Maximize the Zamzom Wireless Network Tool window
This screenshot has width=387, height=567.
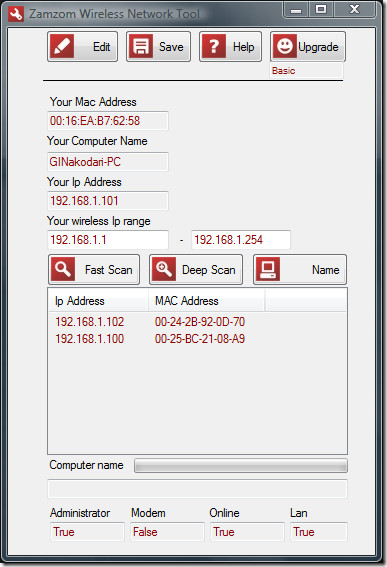click(321, 10)
